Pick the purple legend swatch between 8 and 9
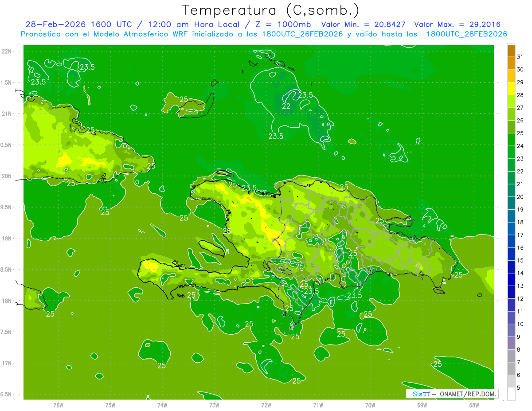The image size is (532, 411). pos(511,343)
